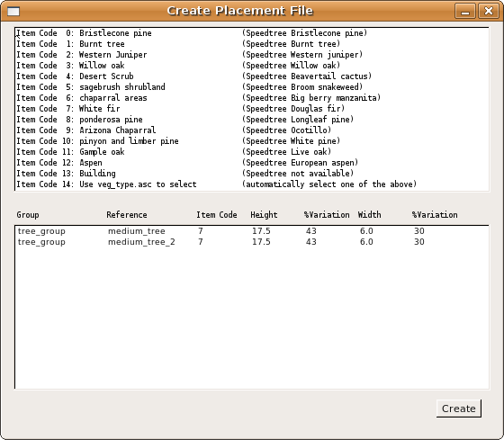
Task: Select the medium_tree_2 row in the list
Action: tap(252, 242)
